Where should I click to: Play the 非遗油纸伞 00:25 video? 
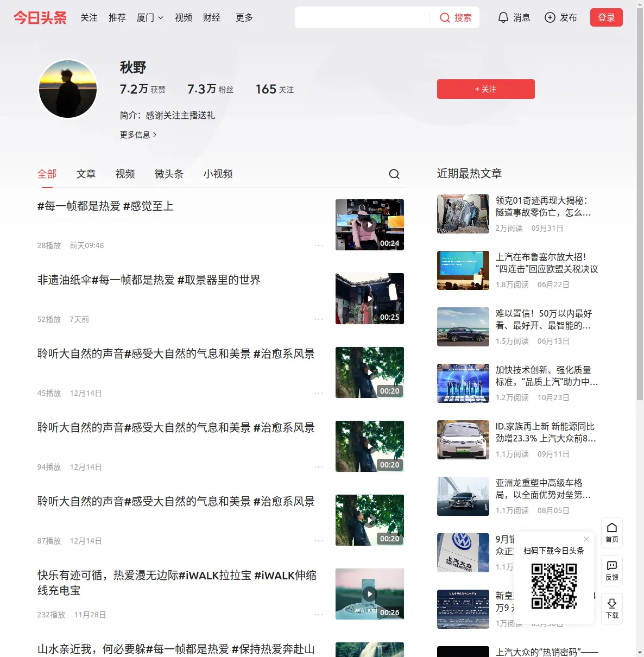(x=370, y=299)
